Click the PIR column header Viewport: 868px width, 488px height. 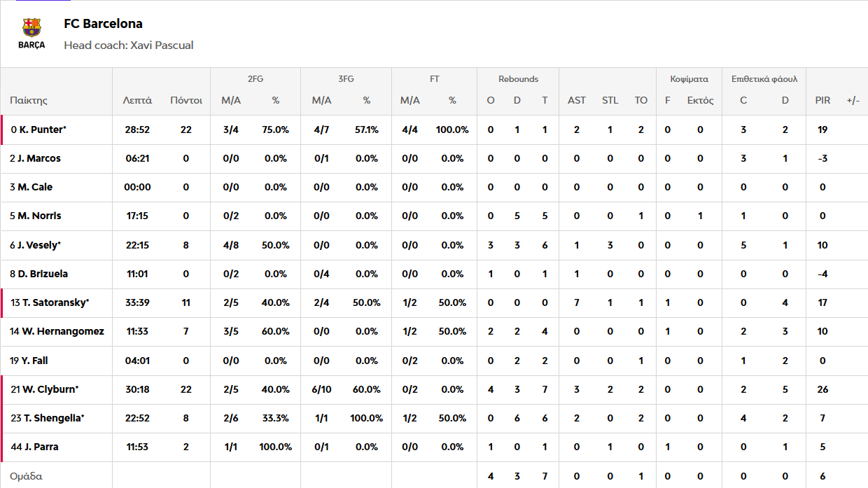(822, 100)
